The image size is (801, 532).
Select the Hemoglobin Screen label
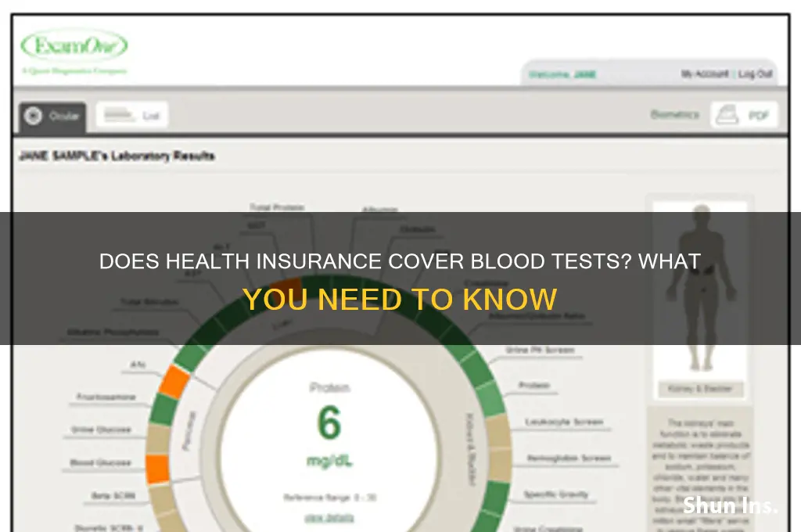(x=569, y=458)
